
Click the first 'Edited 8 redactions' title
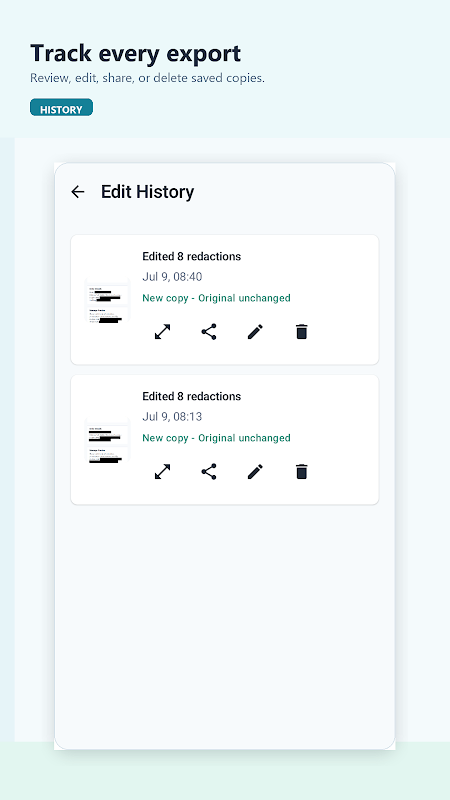[x=191, y=256]
